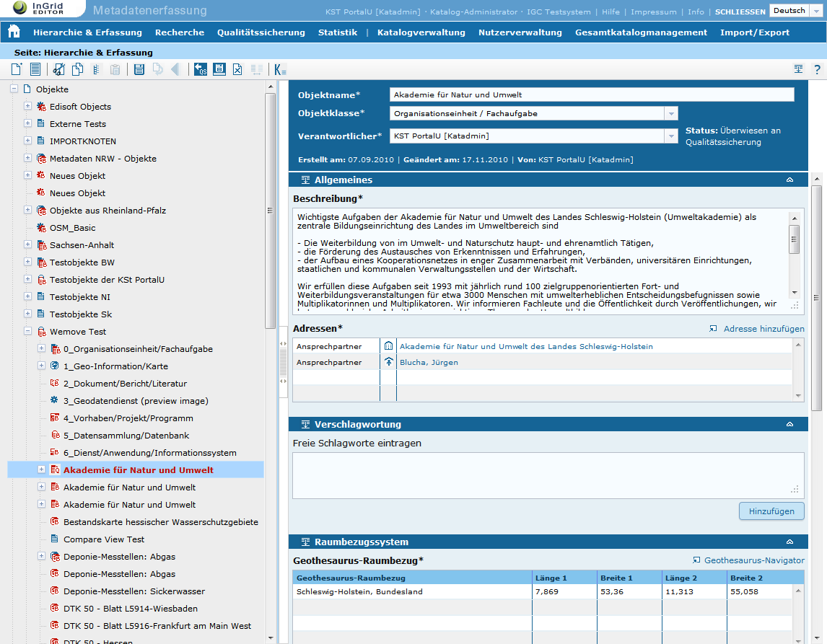Viewport: 827px width, 644px height.
Task: Click the scissors cut icon in toolbar
Action: 59,69
